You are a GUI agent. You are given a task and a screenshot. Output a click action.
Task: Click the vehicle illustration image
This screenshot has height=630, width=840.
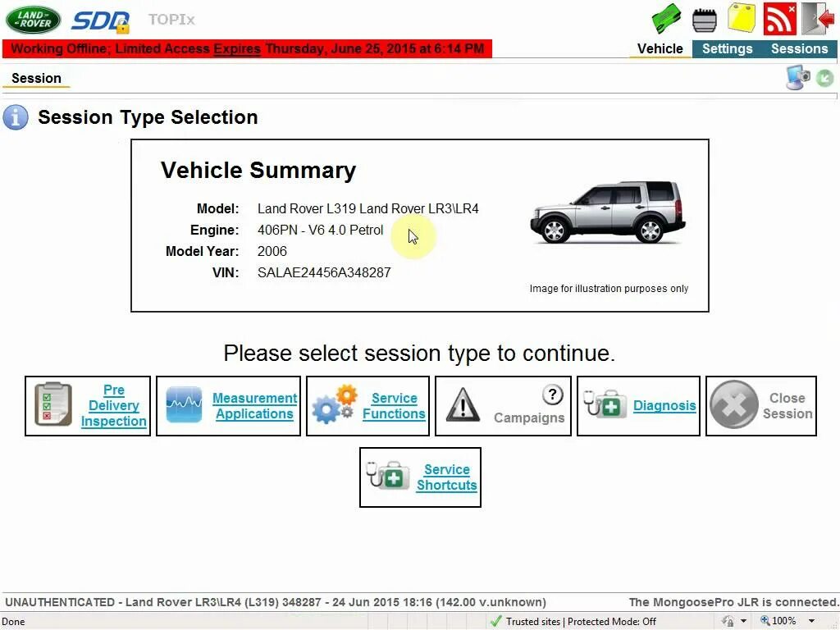coord(608,212)
